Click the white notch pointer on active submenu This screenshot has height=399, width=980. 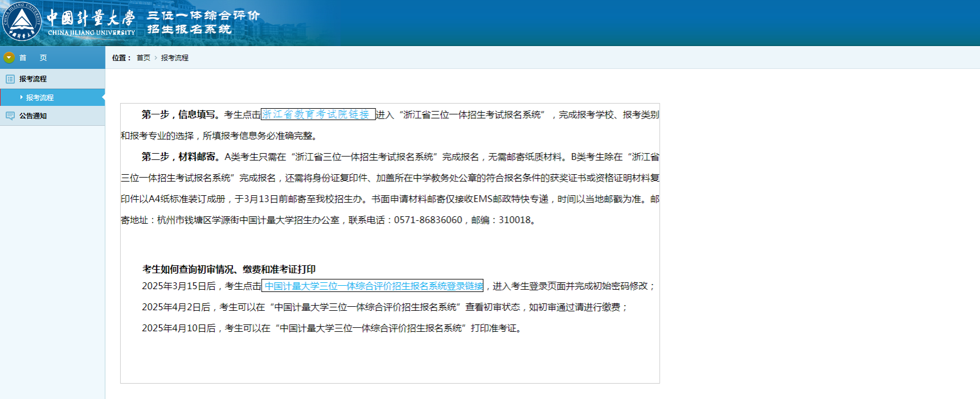[103, 97]
